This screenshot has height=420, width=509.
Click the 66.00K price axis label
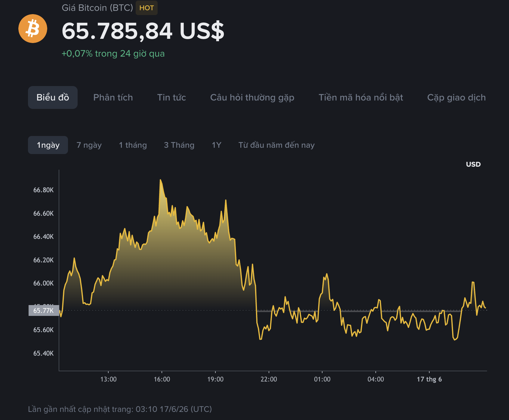click(43, 283)
